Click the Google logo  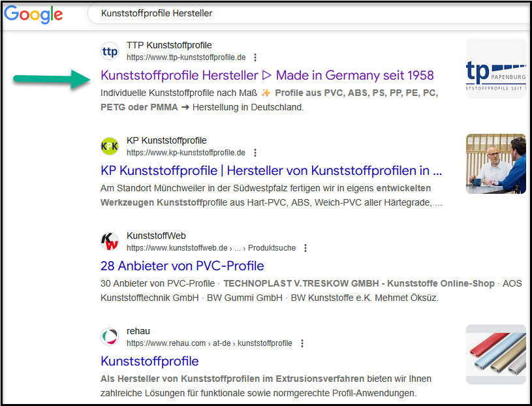pos(33,14)
